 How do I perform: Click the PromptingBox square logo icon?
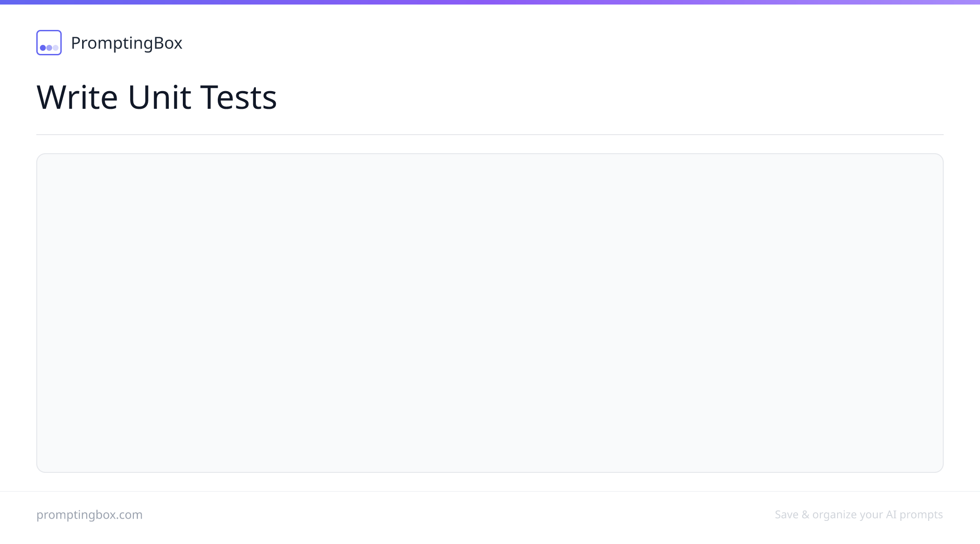49,43
